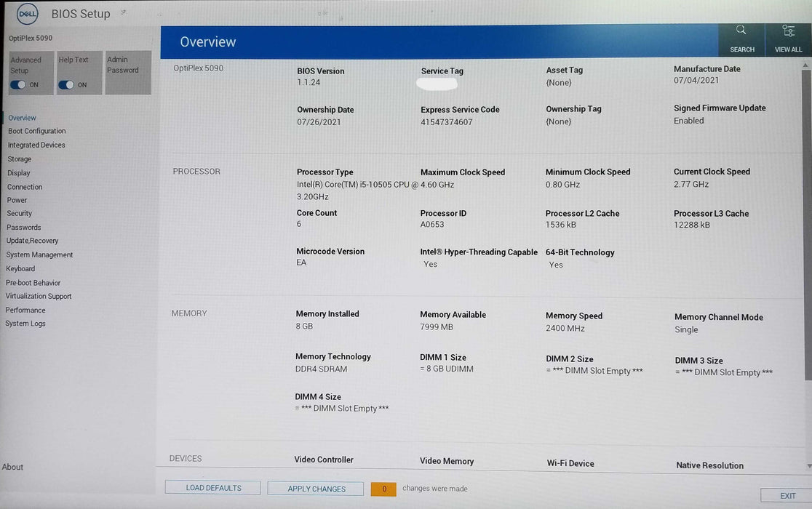Click Memory Channel Mode Single
Image resolution: width=812 pixels, height=509 pixels.
tap(685, 329)
